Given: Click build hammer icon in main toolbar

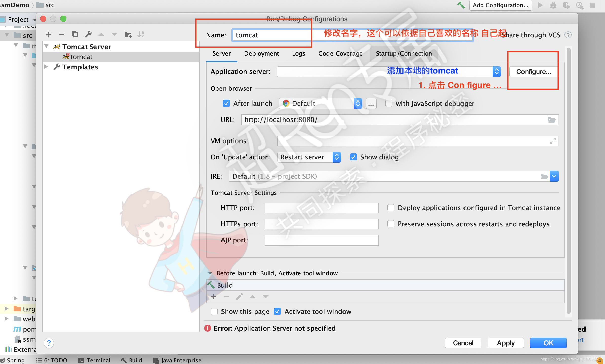Looking at the screenshot, I should (461, 5).
